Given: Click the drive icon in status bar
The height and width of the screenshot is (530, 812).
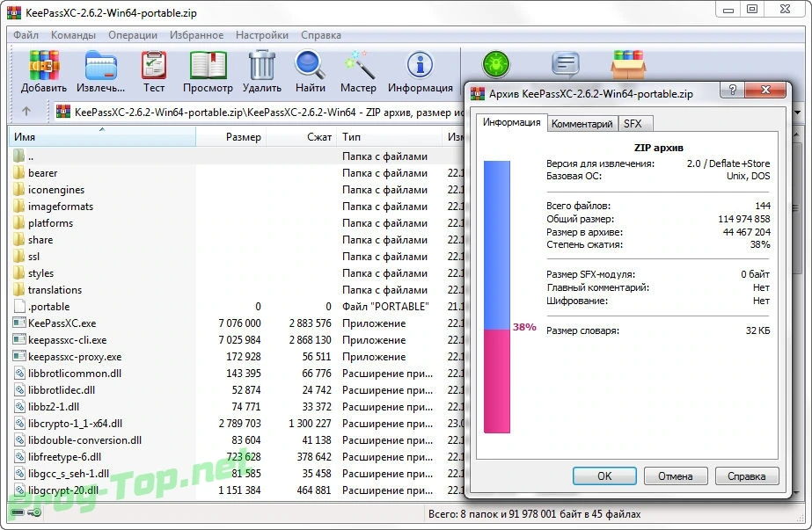Looking at the screenshot, I should 18,512.
